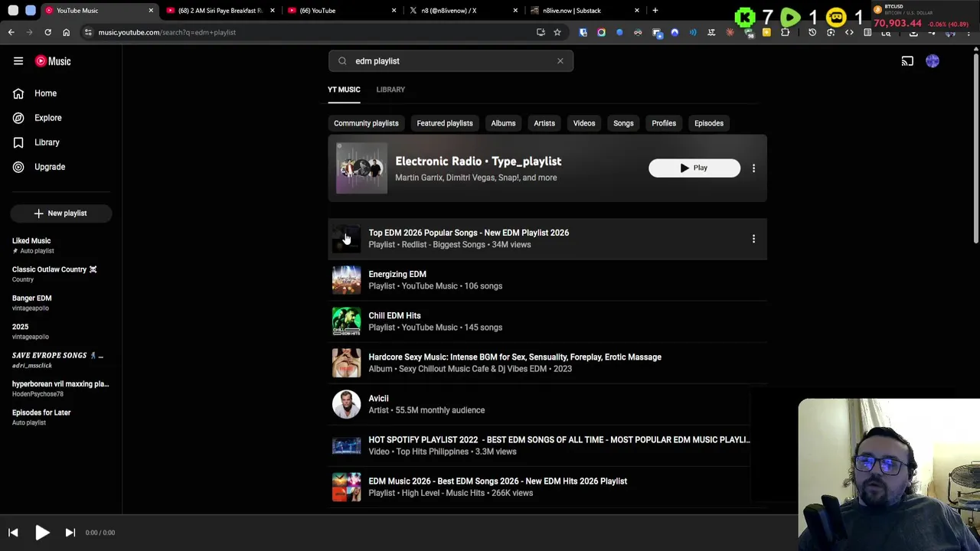This screenshot has height=551, width=980.
Task: Open Hardcore Sexy Music album title
Action: (514, 357)
